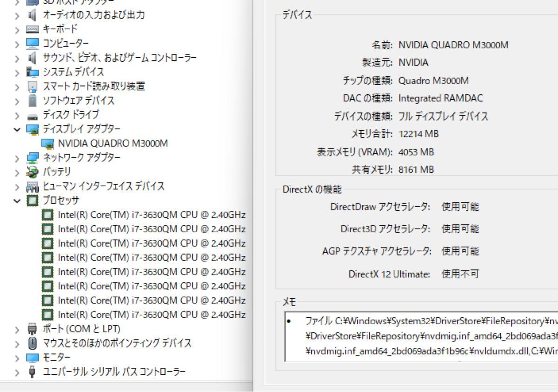Select the last Intel Core i7-3630QM label
Image resolution: width=558 pixels, height=392 pixels.
[152, 314]
